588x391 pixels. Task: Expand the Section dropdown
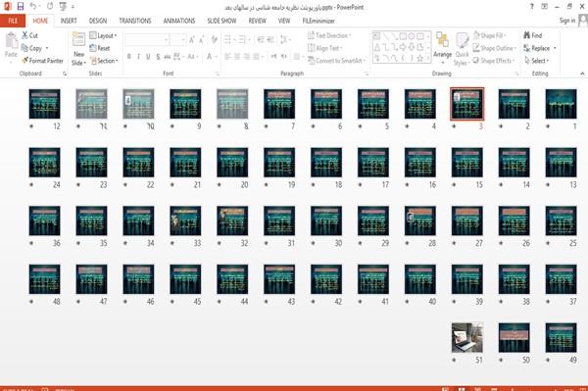pos(104,61)
